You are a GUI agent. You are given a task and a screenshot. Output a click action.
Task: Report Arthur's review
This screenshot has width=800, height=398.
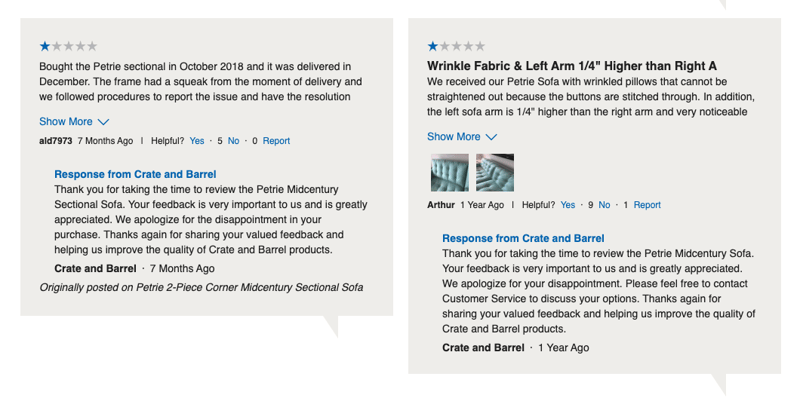[647, 205]
